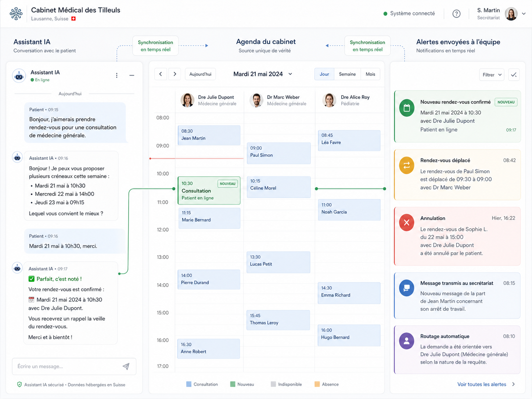
Task: Open the Filtrer alerts dropdown
Action: [x=492, y=75]
